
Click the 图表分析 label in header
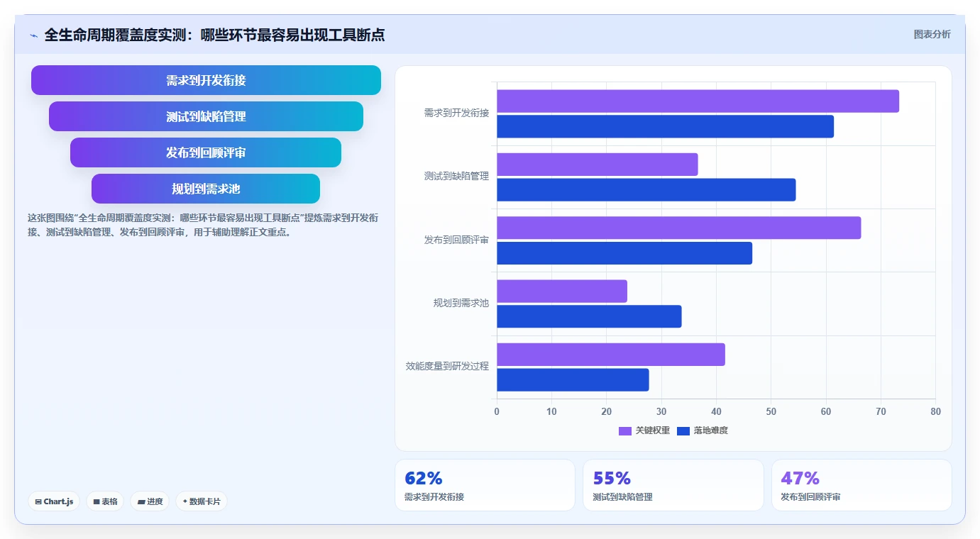(932, 34)
